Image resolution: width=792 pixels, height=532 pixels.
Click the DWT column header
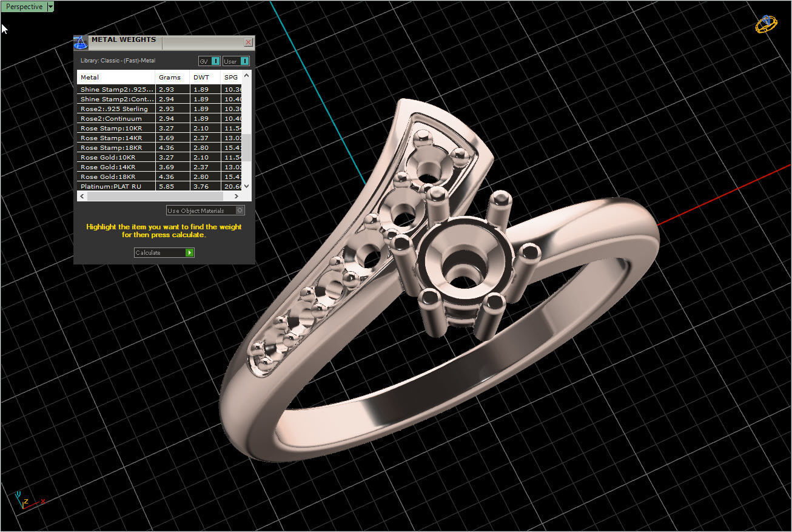tap(205, 78)
